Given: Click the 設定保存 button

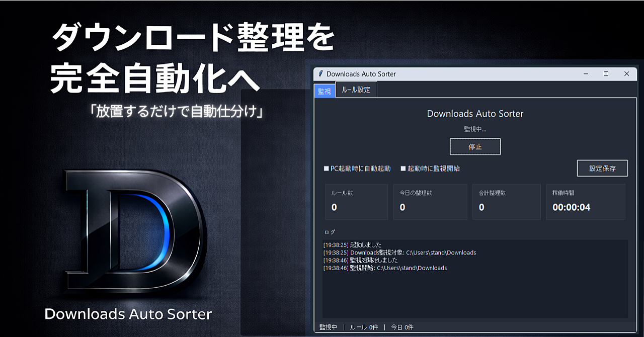Looking at the screenshot, I should pos(602,168).
